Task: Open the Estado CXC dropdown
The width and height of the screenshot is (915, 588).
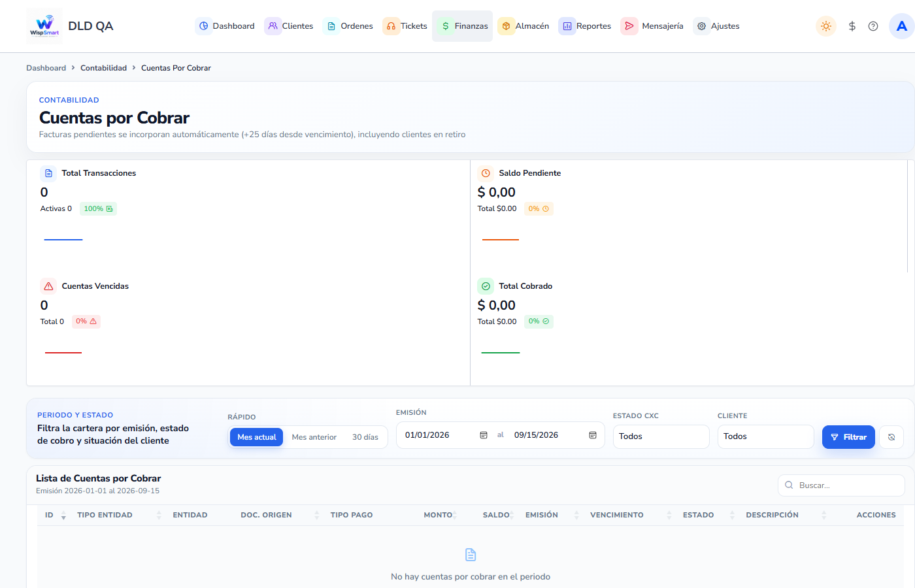Action: click(x=661, y=436)
